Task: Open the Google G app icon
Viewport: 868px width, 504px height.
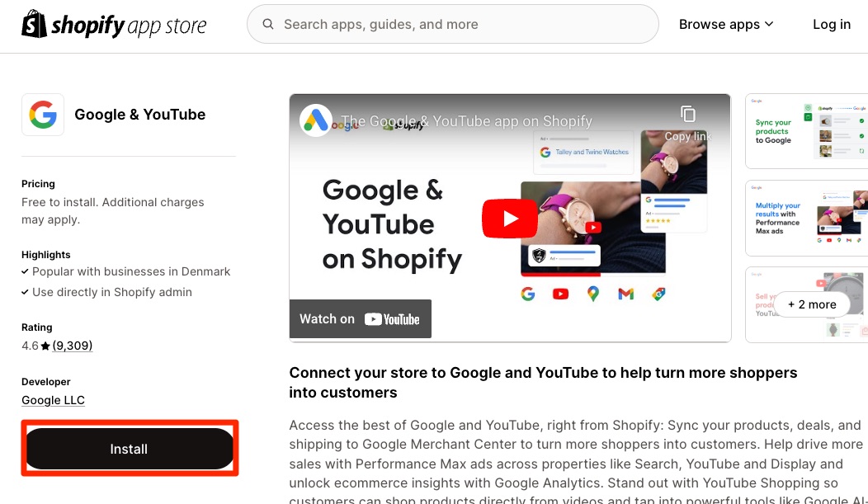Action: (43, 115)
